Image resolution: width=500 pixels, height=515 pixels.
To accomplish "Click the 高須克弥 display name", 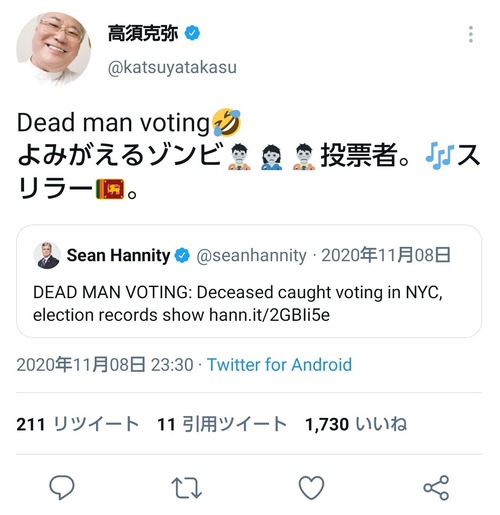I will click(143, 33).
